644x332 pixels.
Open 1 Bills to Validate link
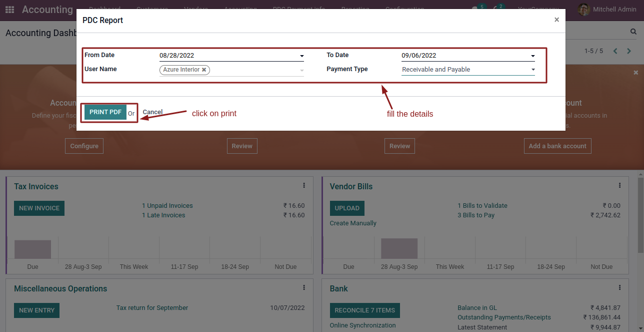click(482, 206)
